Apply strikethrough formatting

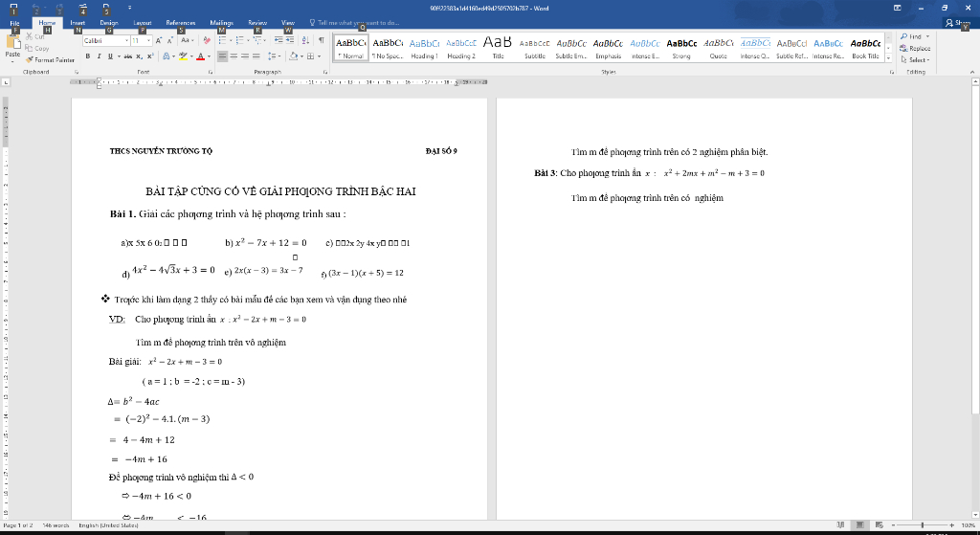click(x=127, y=56)
